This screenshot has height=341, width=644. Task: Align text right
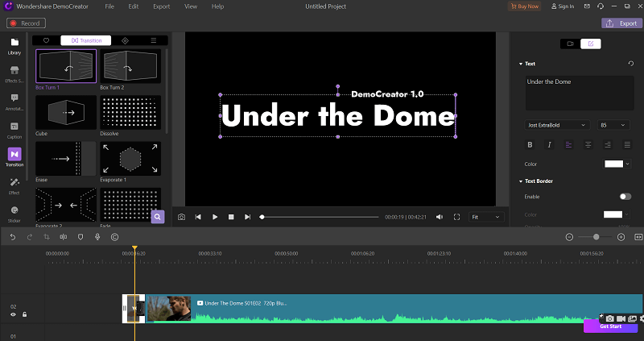[608, 145]
